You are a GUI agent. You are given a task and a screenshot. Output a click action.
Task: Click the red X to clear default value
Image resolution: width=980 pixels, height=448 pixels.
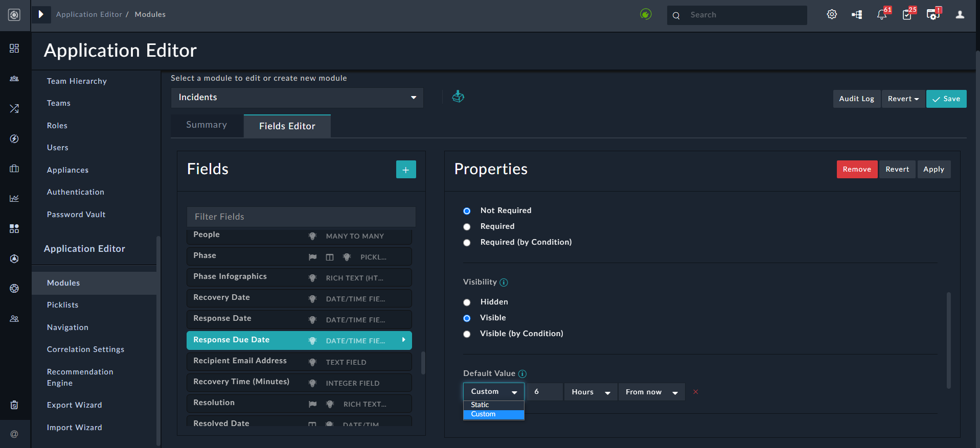[x=695, y=392]
